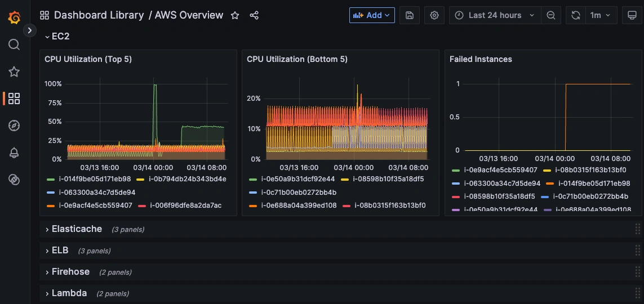Share the dashboard via the share icon
This screenshot has width=644, height=304.
pos(254,16)
